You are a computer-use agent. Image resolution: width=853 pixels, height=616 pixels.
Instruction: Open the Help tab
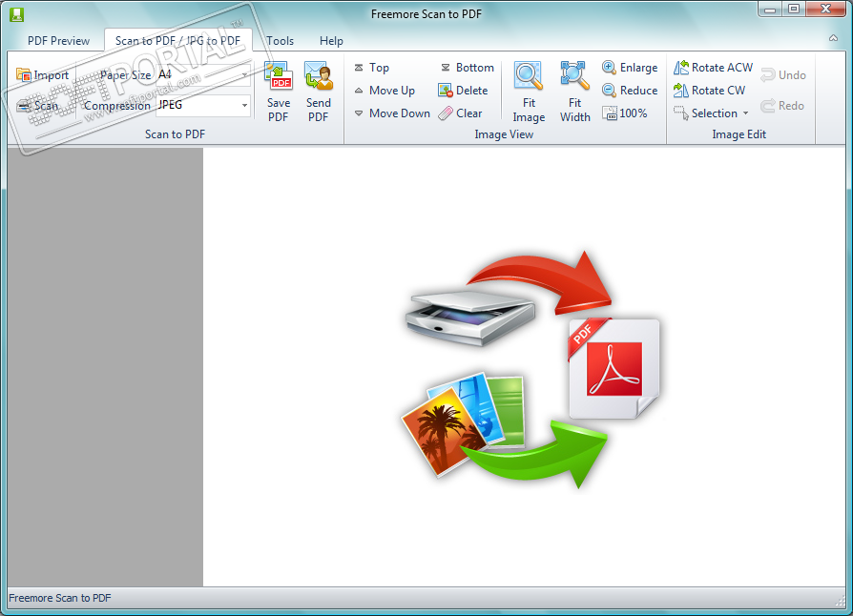tap(331, 41)
